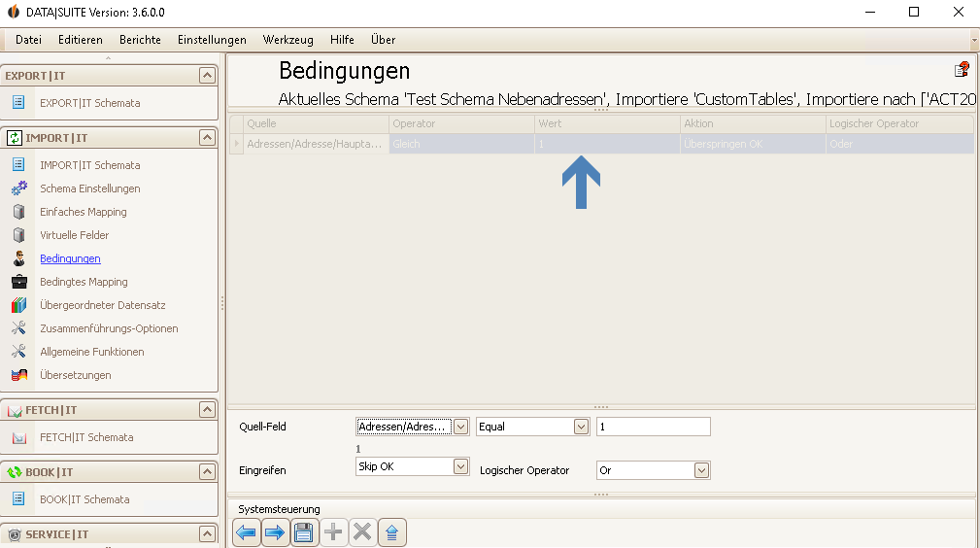This screenshot has width=980, height=548.
Task: Collapse the FETCH|IT panel
Action: point(207,409)
